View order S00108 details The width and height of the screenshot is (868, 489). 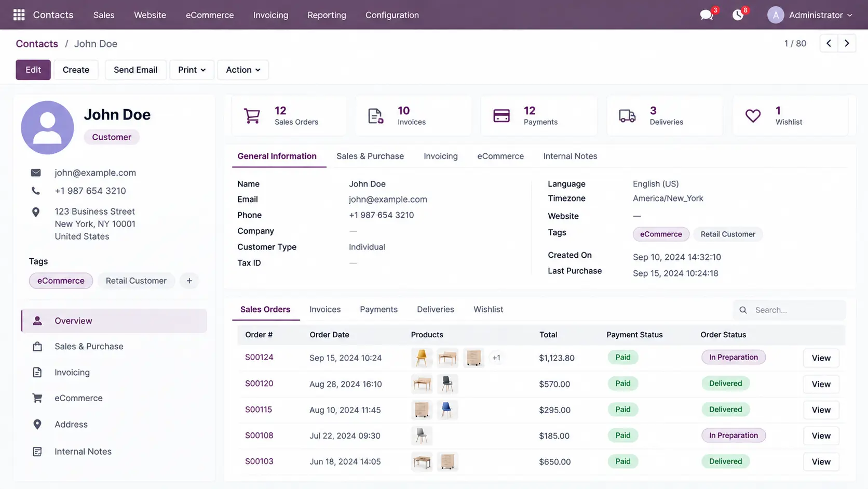(x=821, y=435)
